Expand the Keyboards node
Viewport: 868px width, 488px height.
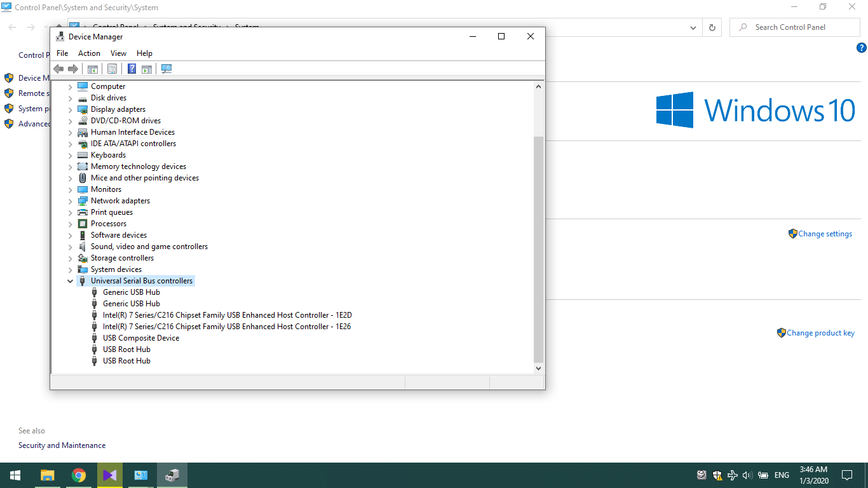[x=71, y=155]
